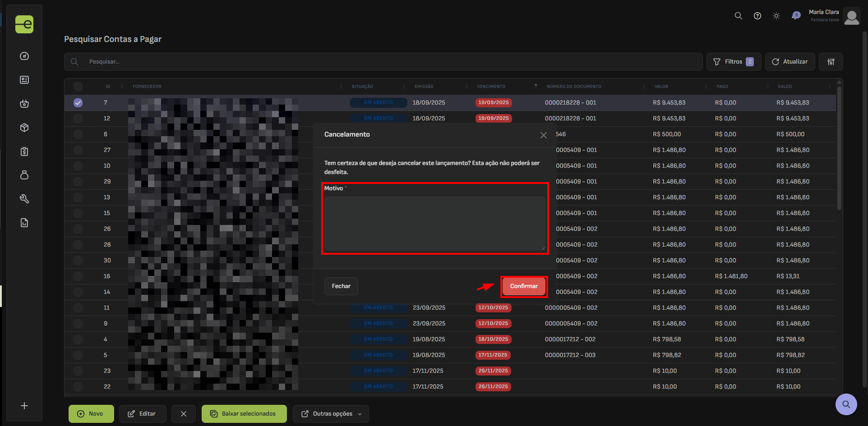Click the Pesquisar search field
This screenshot has height=426, width=868.
point(383,62)
